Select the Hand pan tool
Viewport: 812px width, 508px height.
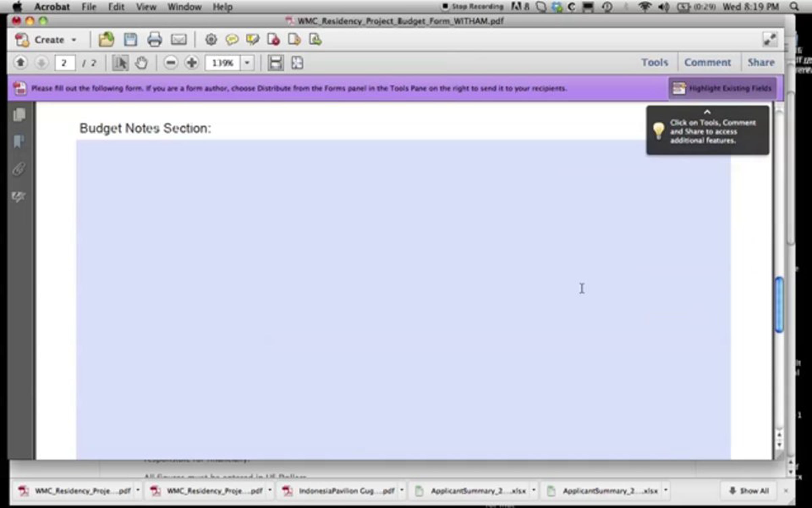point(141,63)
